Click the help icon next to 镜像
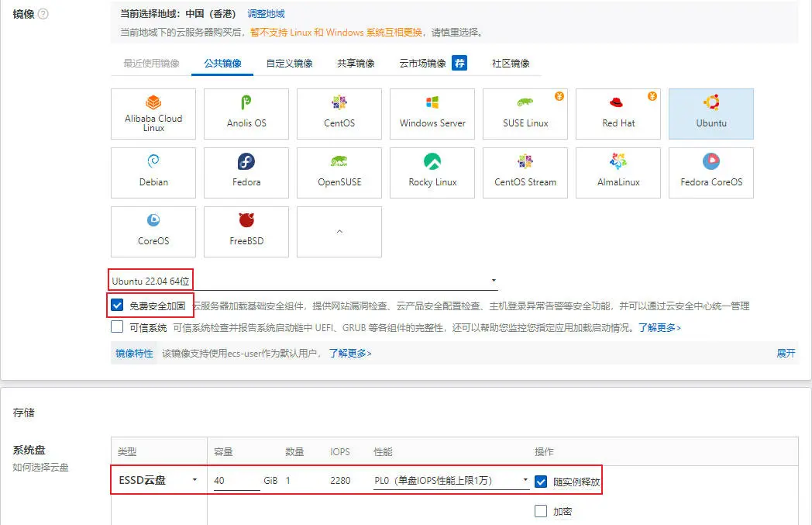Image resolution: width=812 pixels, height=525 pixels. coord(43,14)
